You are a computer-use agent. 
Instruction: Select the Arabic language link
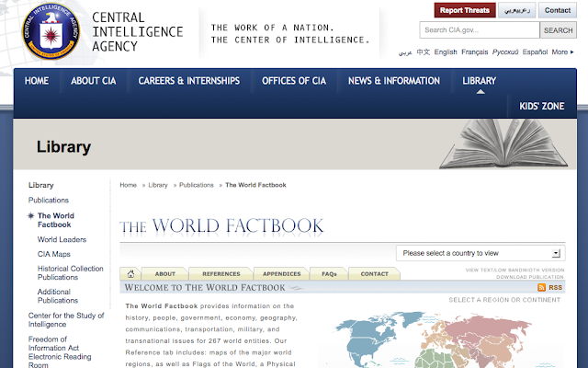(x=405, y=52)
